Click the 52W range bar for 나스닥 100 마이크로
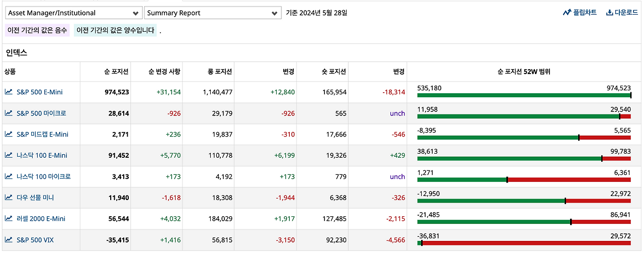The image size is (644, 253). pyautogui.click(x=524, y=179)
